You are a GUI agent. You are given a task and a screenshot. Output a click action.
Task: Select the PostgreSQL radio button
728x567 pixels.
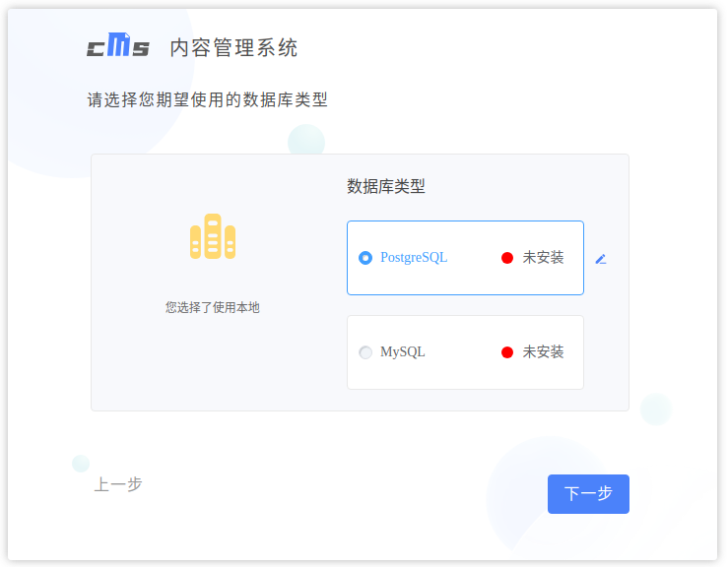click(365, 258)
